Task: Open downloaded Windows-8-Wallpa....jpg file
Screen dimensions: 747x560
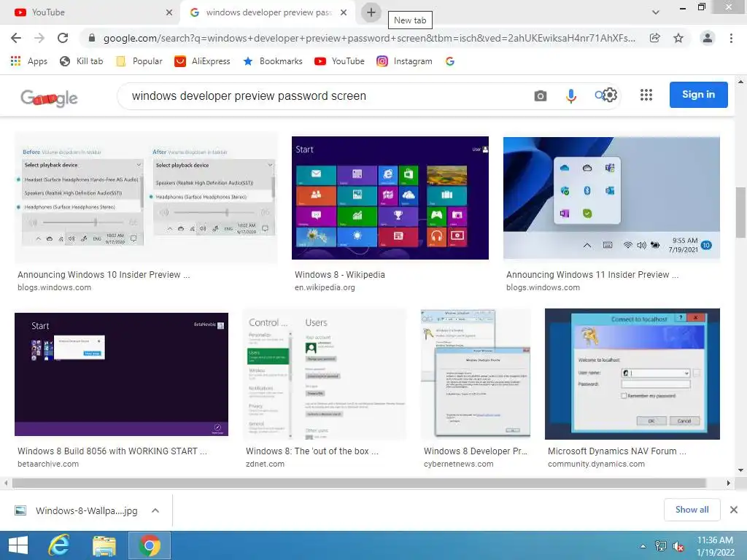Action: [x=76, y=510]
